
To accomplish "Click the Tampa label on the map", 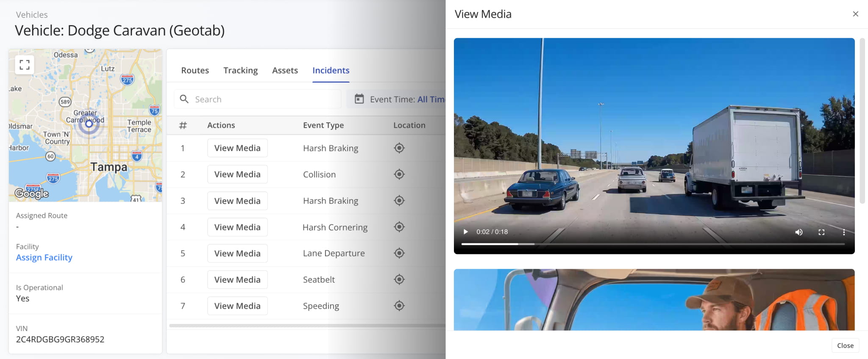I will point(108,167).
